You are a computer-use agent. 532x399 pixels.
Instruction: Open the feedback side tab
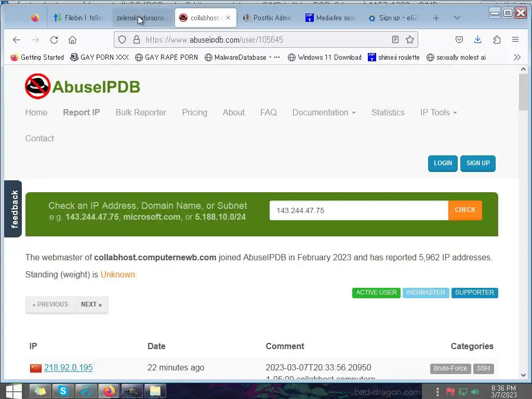click(x=13, y=209)
